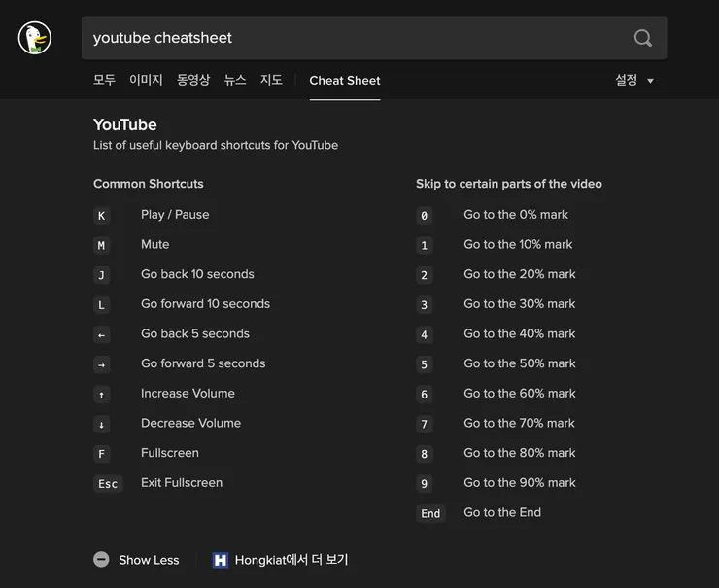Click the Play / Pause text
719x588 pixels.
tap(175, 215)
